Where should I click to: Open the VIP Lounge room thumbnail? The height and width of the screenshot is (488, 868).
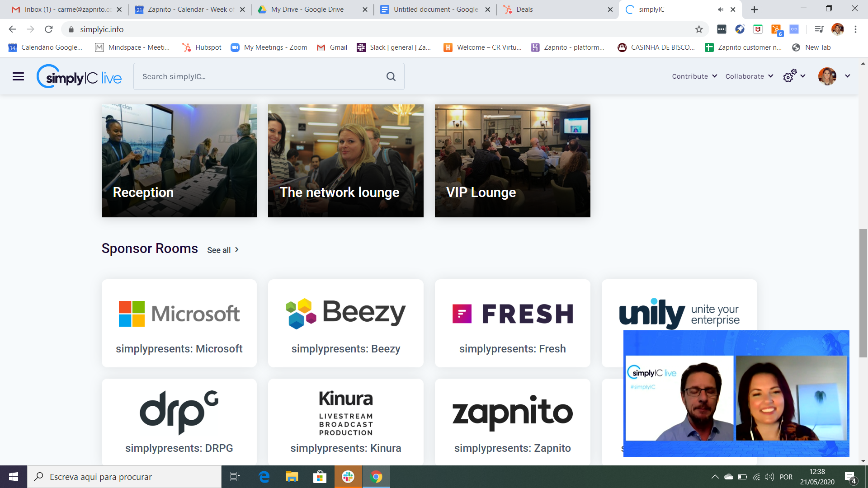(512, 161)
